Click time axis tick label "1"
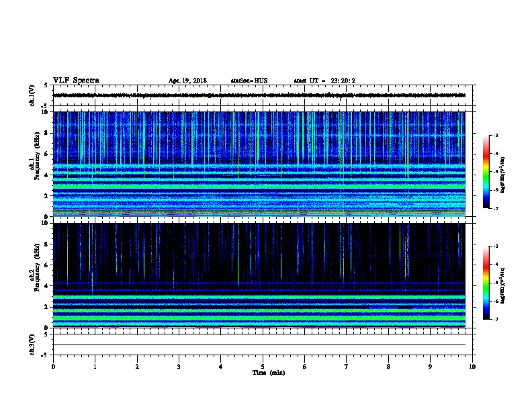This screenshot has width=532, height=411. [95, 367]
